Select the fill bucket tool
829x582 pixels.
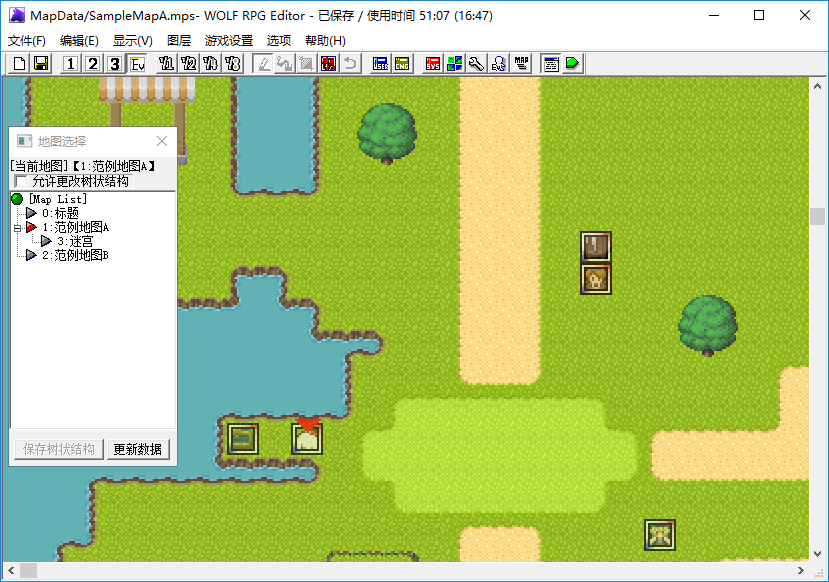(284, 64)
